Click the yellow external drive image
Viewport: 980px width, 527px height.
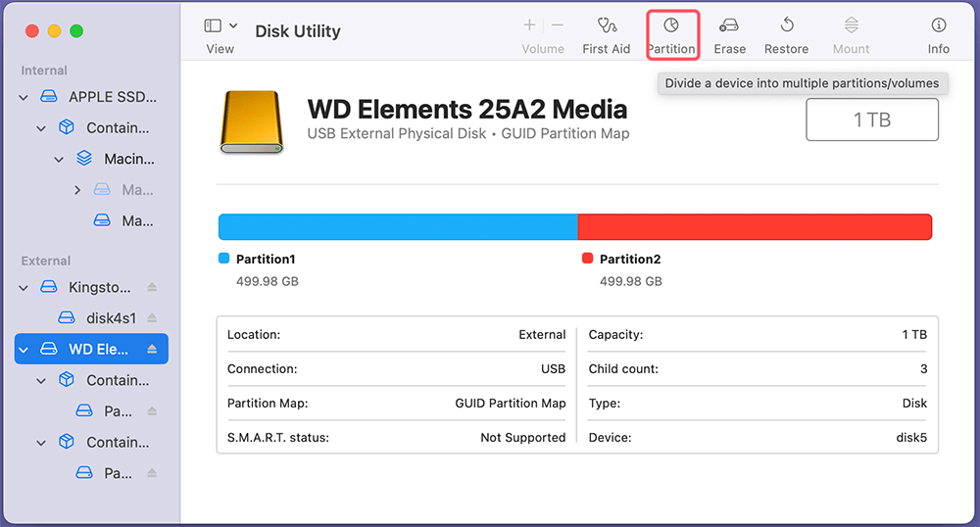[x=251, y=121]
